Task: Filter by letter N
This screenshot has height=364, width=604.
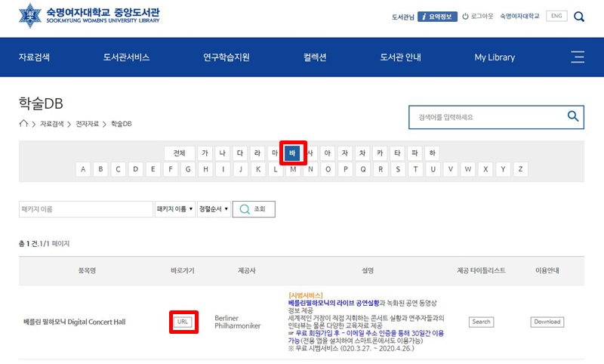Action: 310,169
